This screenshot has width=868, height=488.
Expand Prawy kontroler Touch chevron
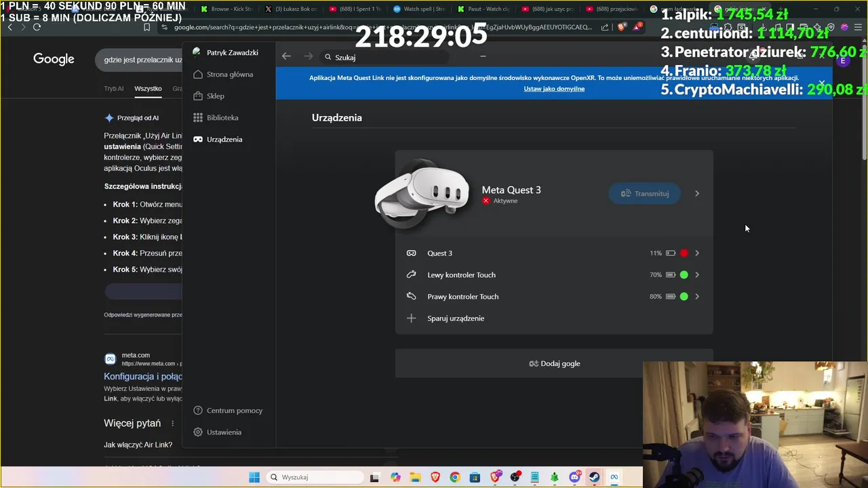697,297
